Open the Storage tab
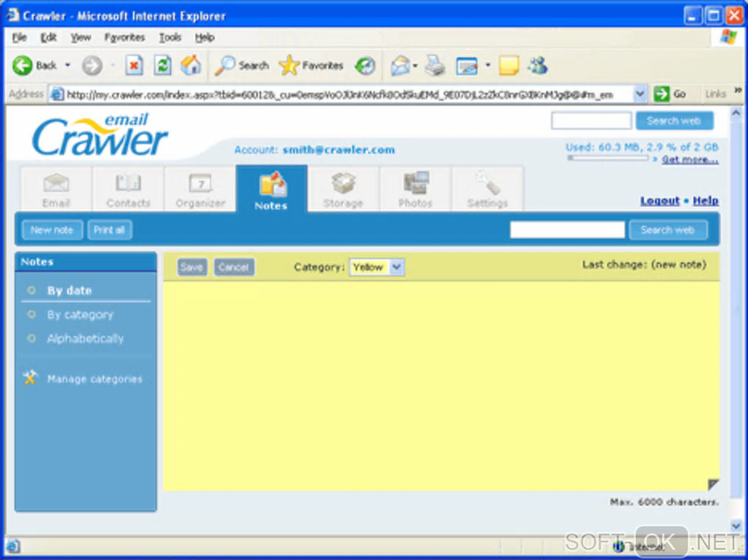The height and width of the screenshot is (560, 748). [x=343, y=190]
